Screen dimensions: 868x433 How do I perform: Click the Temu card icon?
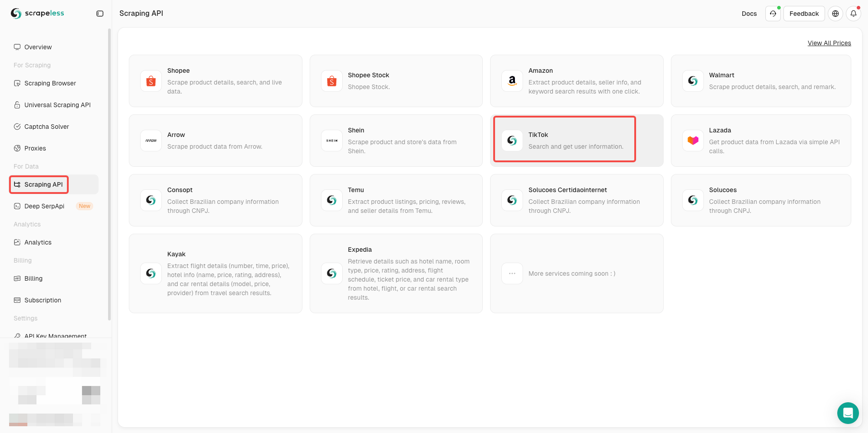click(x=332, y=200)
